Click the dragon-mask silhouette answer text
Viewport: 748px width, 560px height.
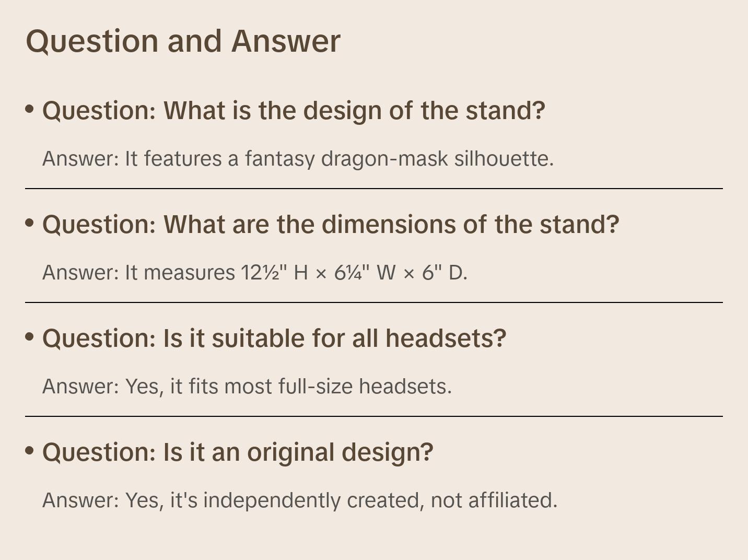pos(298,159)
